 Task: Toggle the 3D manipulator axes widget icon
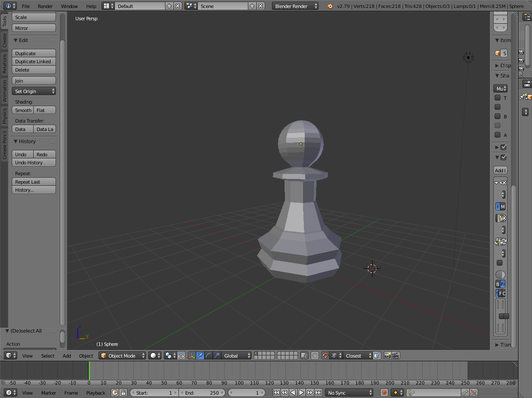(x=192, y=356)
